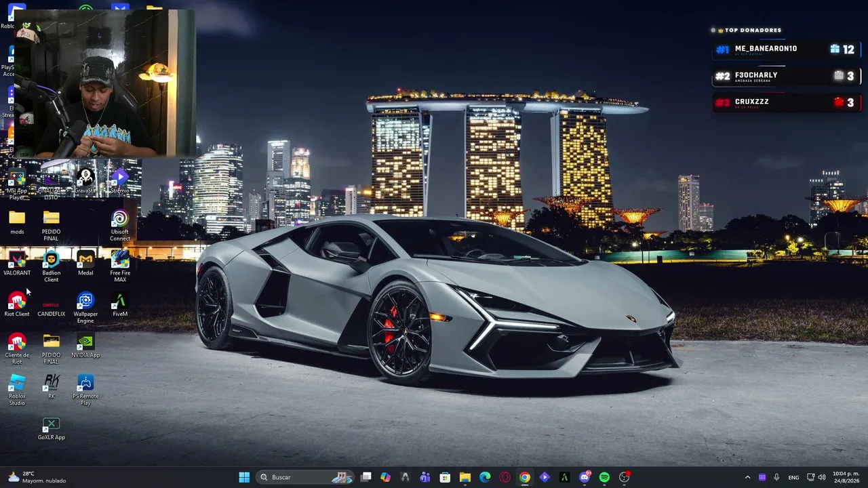868x488 pixels.
Task: Open the NVIDIA App desktop shortcut
Action: pyautogui.click(x=85, y=346)
